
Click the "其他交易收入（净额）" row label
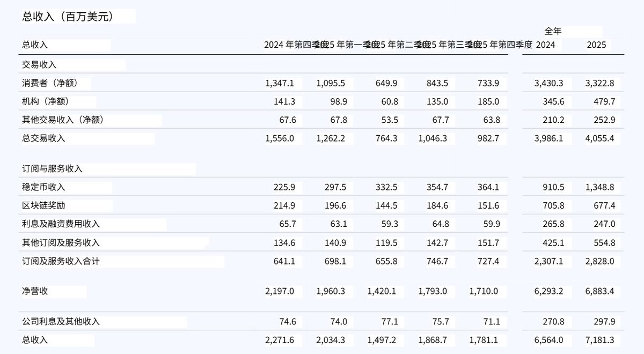click(x=63, y=120)
